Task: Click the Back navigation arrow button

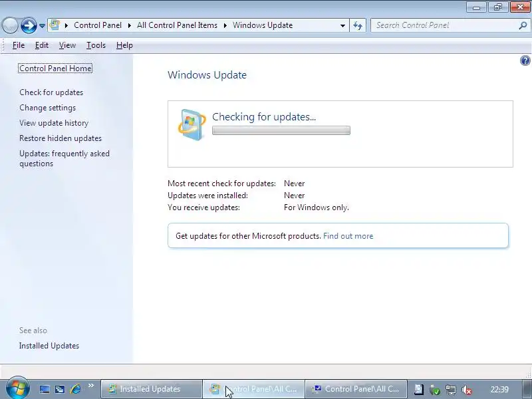Action: 10,25
